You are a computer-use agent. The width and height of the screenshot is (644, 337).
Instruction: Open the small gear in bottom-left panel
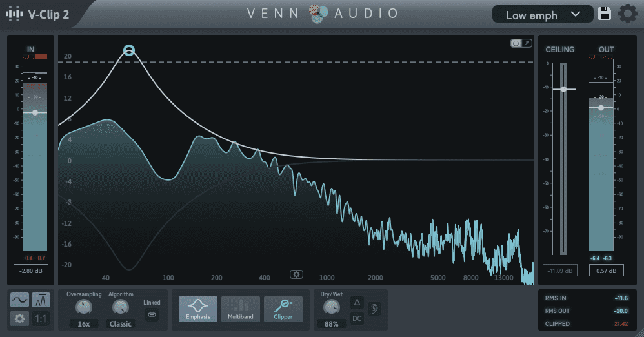coord(20,319)
